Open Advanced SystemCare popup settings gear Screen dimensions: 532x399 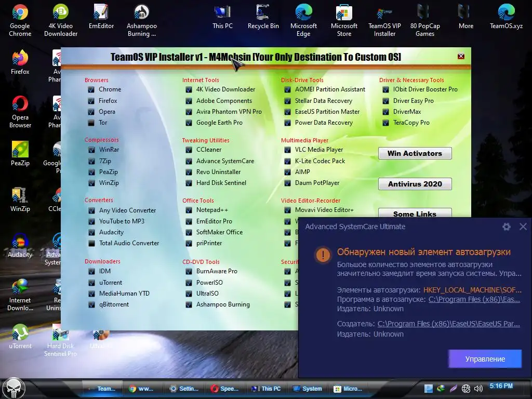coord(506,227)
